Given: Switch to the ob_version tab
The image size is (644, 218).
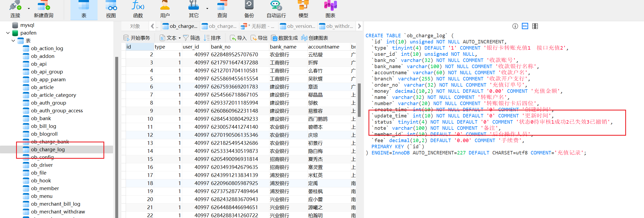Looking at the screenshot, I should (x=298, y=26).
